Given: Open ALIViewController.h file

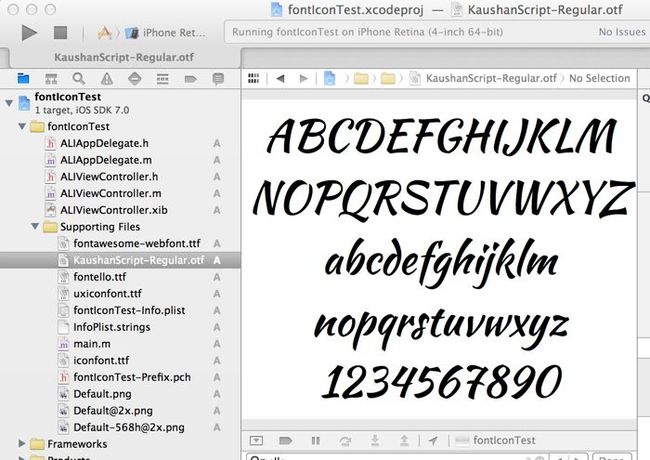Looking at the screenshot, I should click(109, 177).
